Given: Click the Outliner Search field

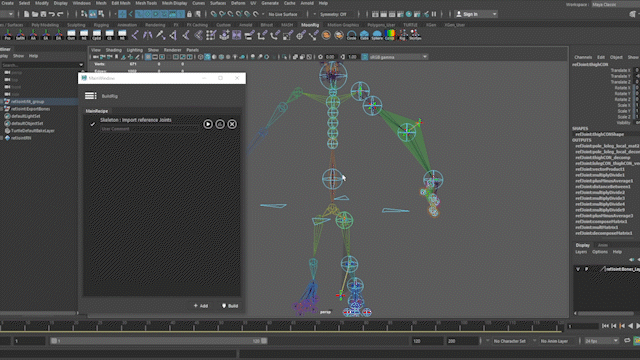Looking at the screenshot, I should pyautogui.click(x=40, y=65).
